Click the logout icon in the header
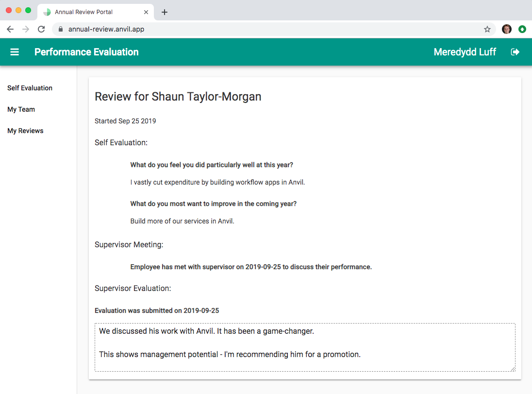532x394 pixels. pos(515,52)
